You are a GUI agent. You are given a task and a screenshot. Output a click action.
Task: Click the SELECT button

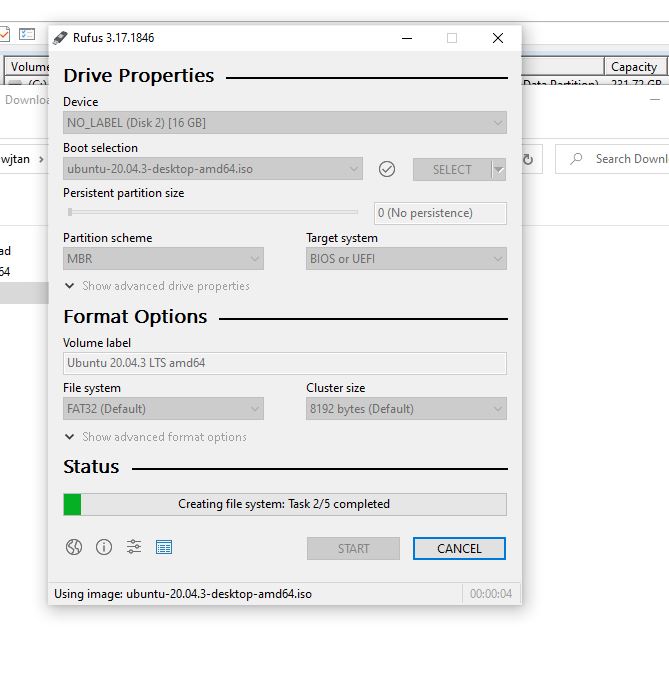point(452,169)
